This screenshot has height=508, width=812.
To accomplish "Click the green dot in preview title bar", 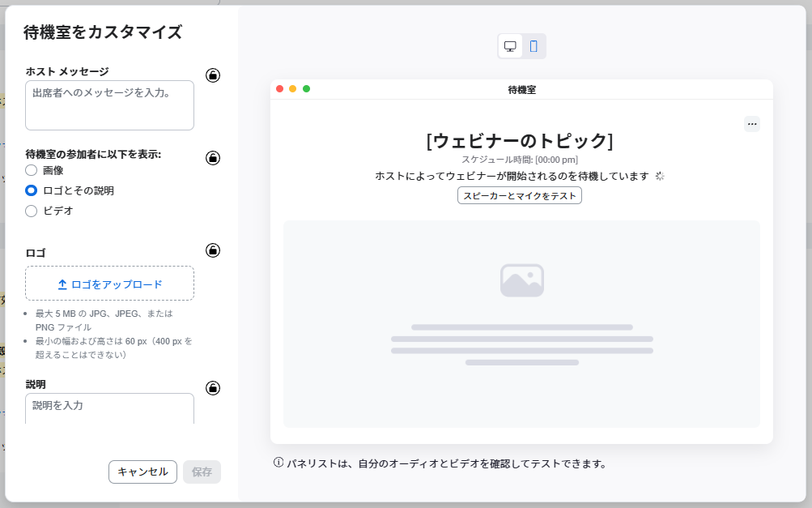I will pos(307,89).
